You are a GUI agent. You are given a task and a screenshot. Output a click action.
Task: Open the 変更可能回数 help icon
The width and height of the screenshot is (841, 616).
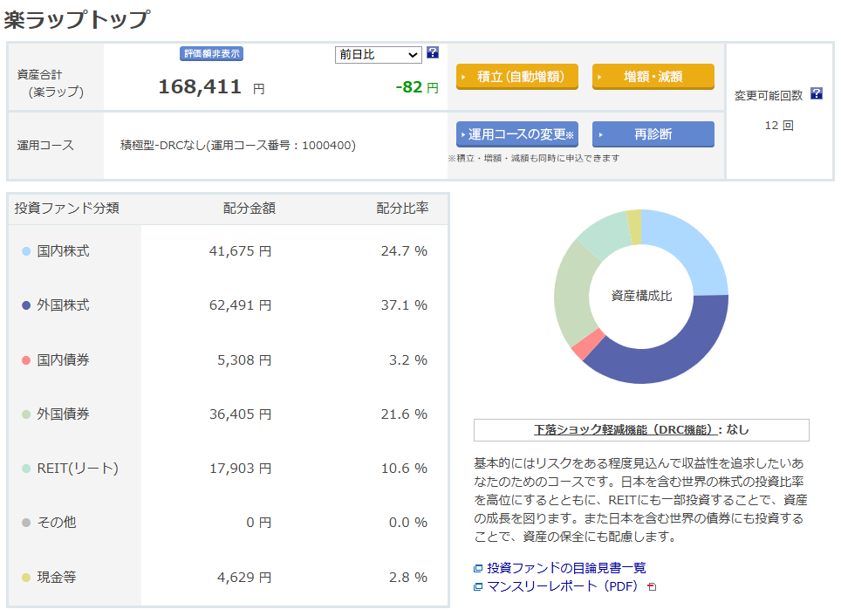pyautogui.click(x=816, y=94)
